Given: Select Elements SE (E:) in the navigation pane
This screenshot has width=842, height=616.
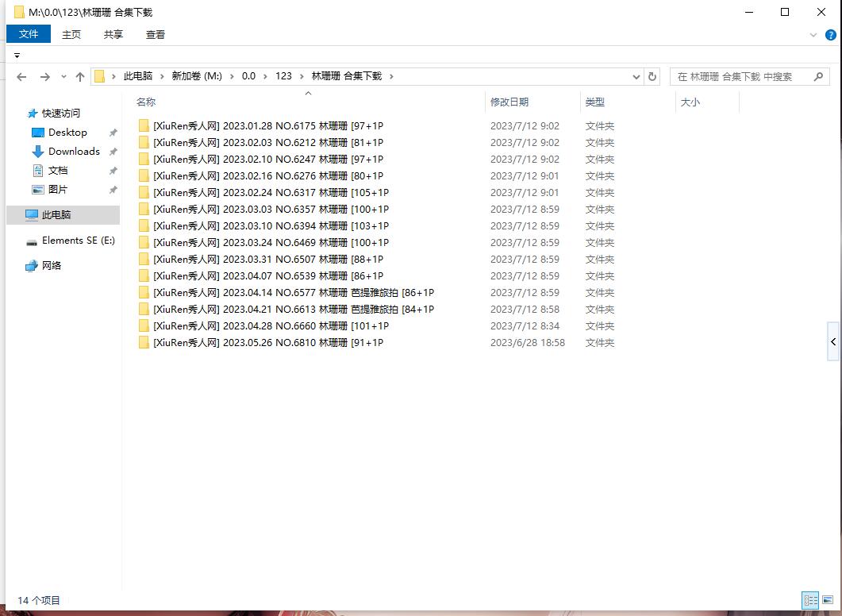Looking at the screenshot, I should pos(79,241).
